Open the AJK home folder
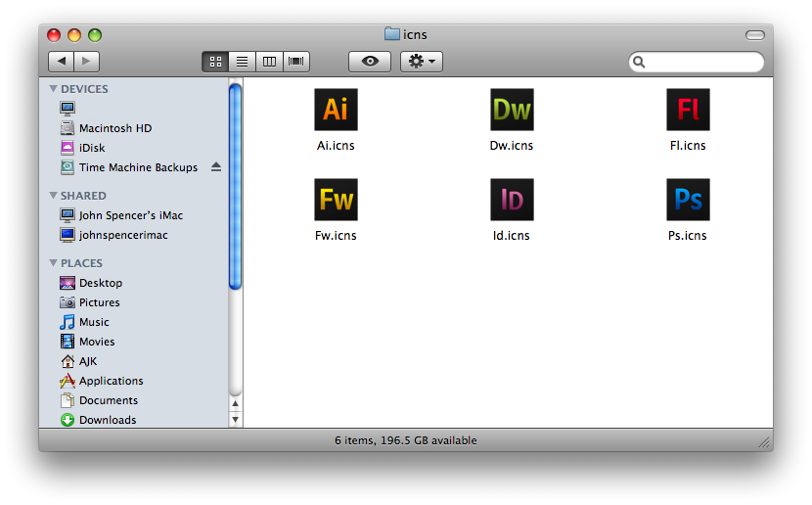The image size is (812, 505). tap(78, 361)
